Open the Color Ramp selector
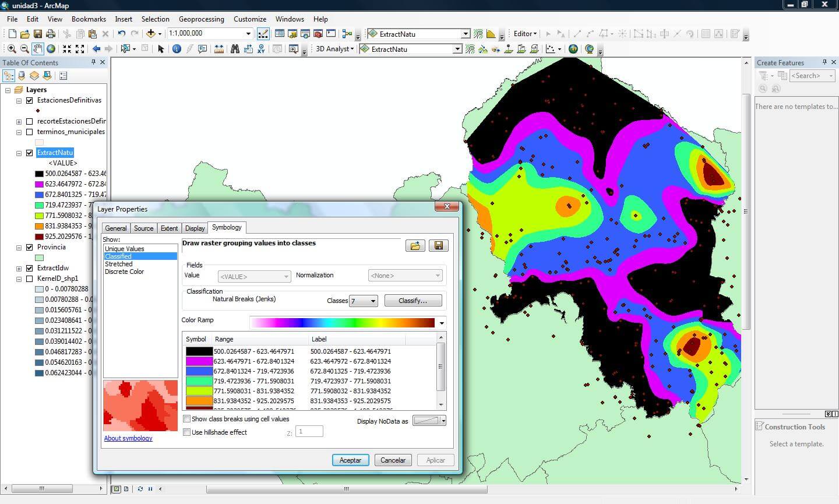839x504 pixels. (x=441, y=322)
